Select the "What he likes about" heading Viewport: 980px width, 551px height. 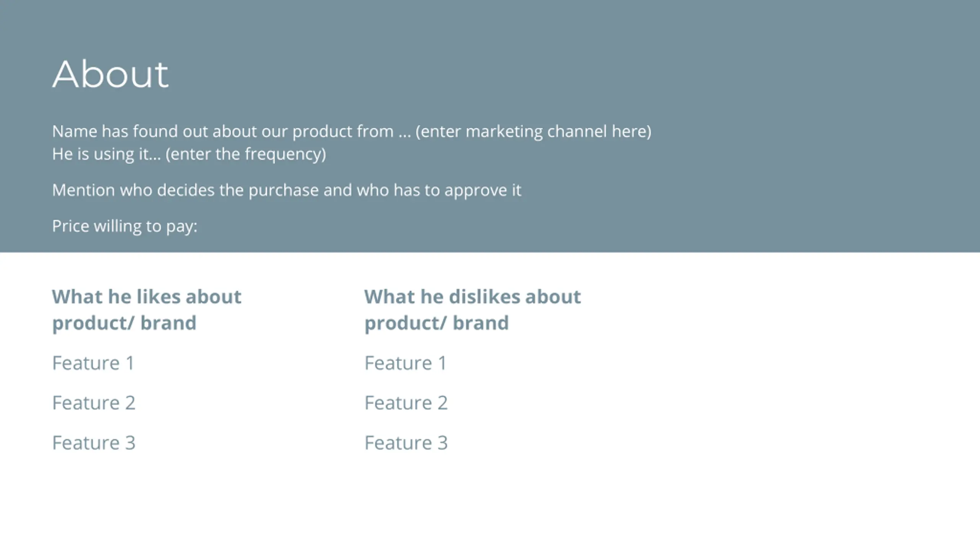147,297
